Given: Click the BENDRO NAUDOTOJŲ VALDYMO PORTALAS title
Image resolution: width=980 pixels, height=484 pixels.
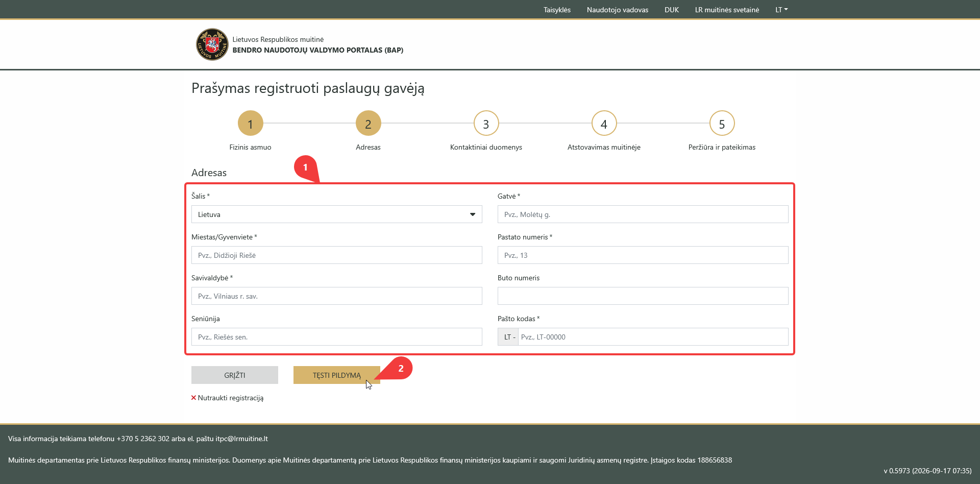Looking at the screenshot, I should pyautogui.click(x=318, y=50).
